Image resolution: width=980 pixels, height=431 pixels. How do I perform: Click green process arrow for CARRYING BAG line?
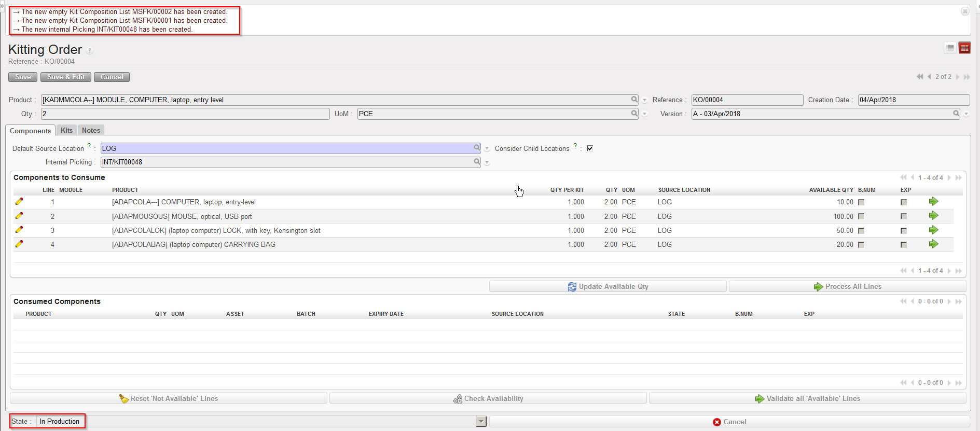[x=933, y=244]
